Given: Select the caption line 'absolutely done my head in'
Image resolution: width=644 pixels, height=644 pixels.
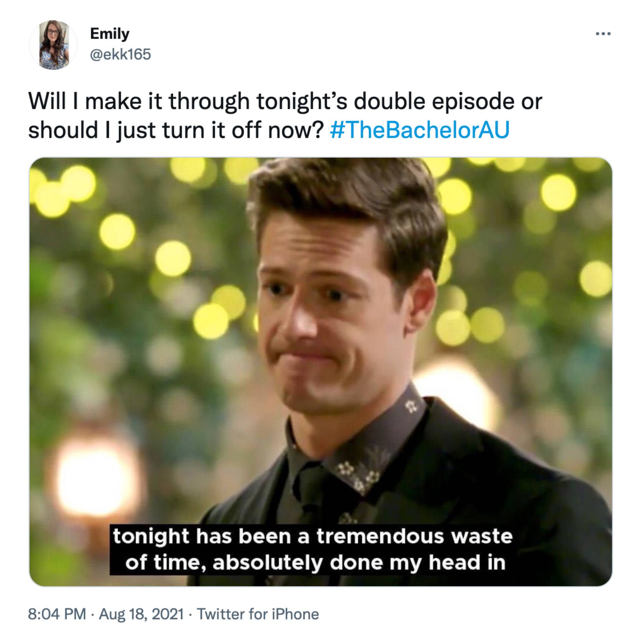Looking at the screenshot, I should coord(359,563).
